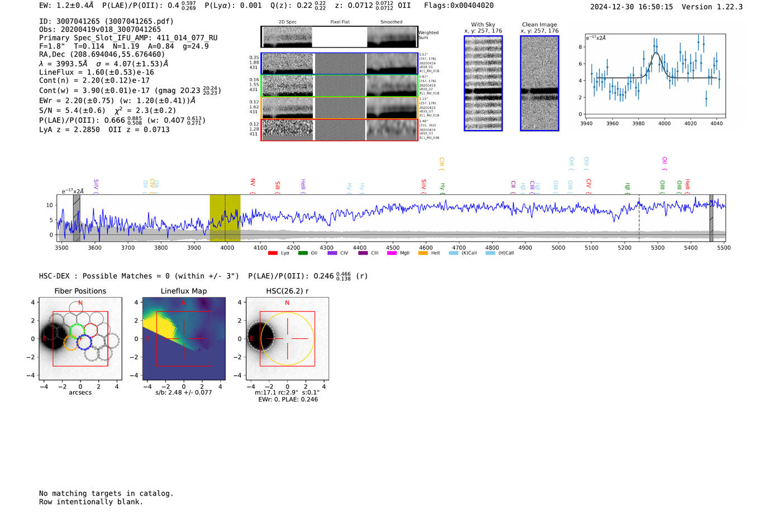This screenshot has height=532, width=782.
Task: Click the yellow highlighted band in spectrum
Action: (225, 218)
